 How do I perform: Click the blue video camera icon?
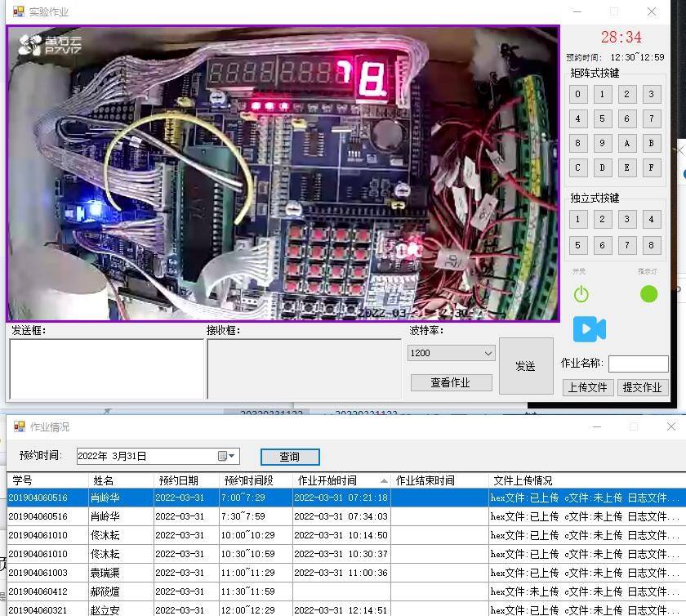point(589,329)
